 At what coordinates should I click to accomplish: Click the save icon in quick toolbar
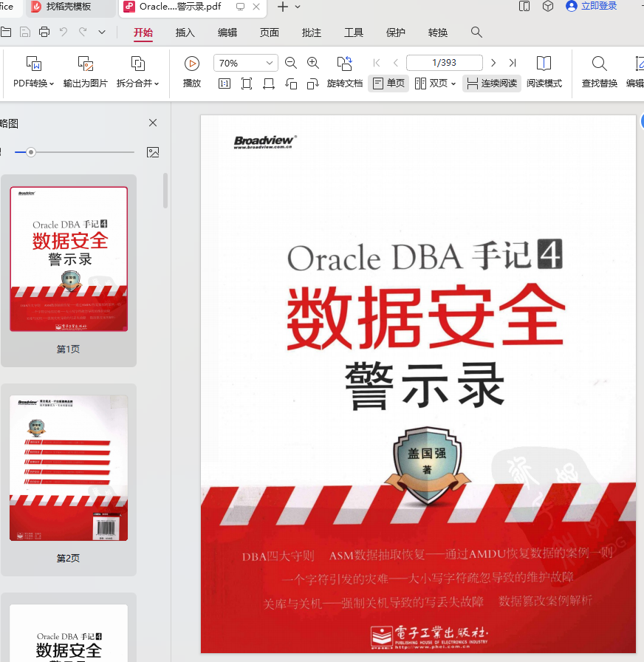[25, 32]
